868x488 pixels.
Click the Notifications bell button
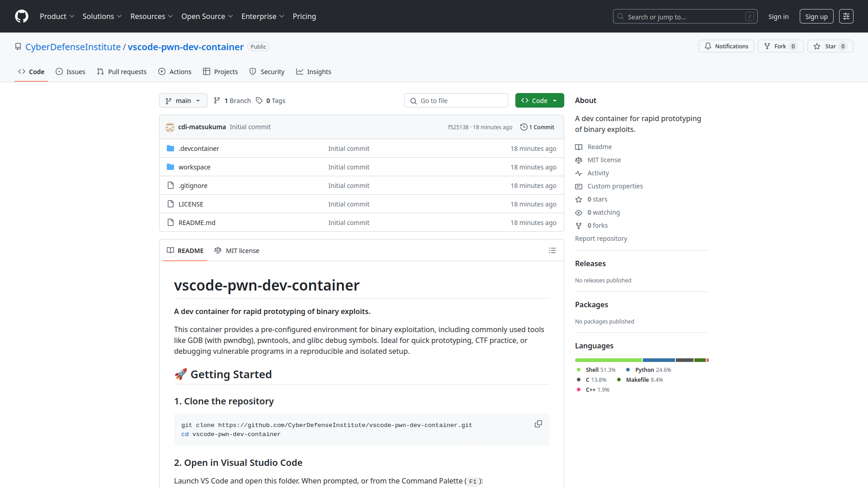click(726, 46)
